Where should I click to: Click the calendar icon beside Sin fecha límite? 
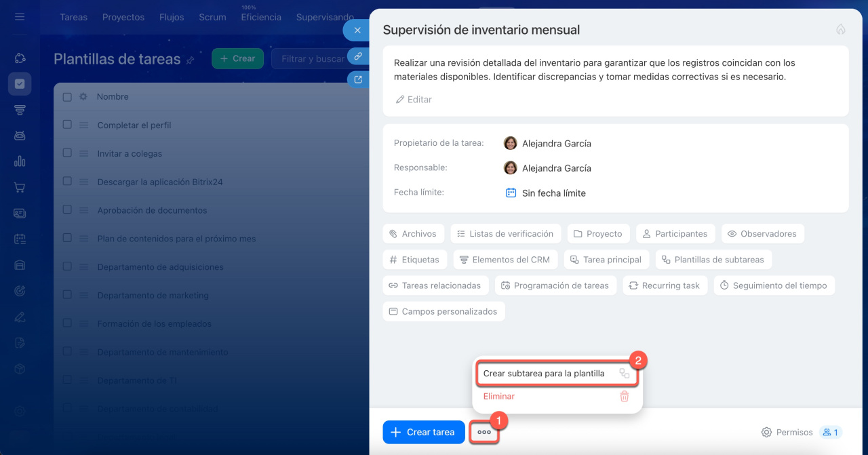(511, 193)
